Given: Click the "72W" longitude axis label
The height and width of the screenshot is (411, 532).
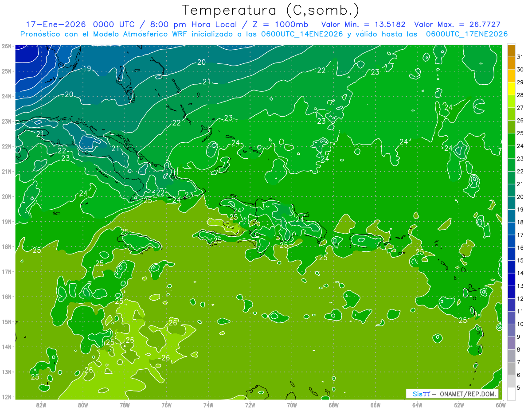Looking at the screenshot, I should point(250,405).
